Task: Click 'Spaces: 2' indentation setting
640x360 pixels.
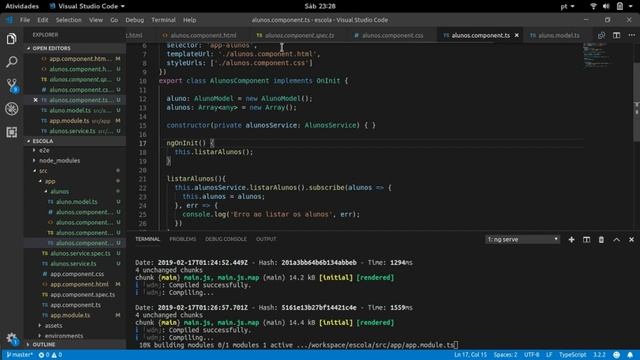Action: pos(505,355)
